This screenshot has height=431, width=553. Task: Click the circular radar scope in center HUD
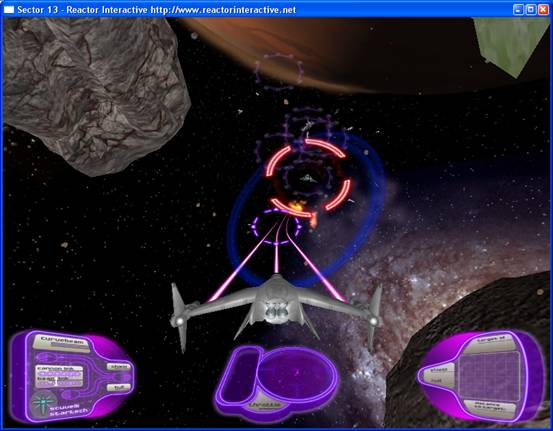pos(296,374)
